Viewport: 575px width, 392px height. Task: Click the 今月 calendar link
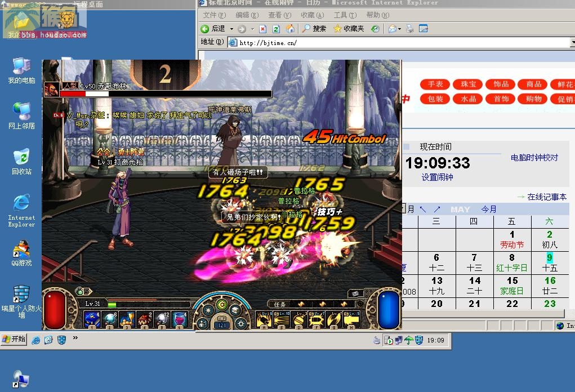click(489, 210)
